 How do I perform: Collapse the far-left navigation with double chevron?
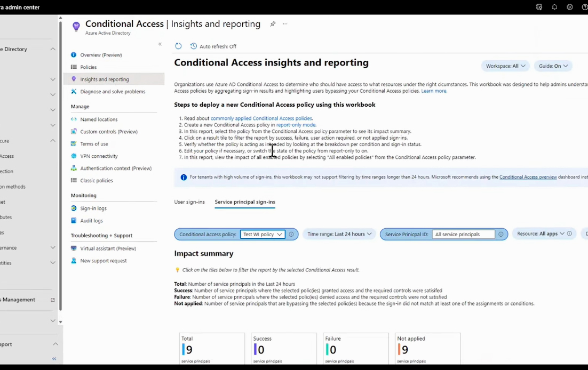pyautogui.click(x=54, y=359)
